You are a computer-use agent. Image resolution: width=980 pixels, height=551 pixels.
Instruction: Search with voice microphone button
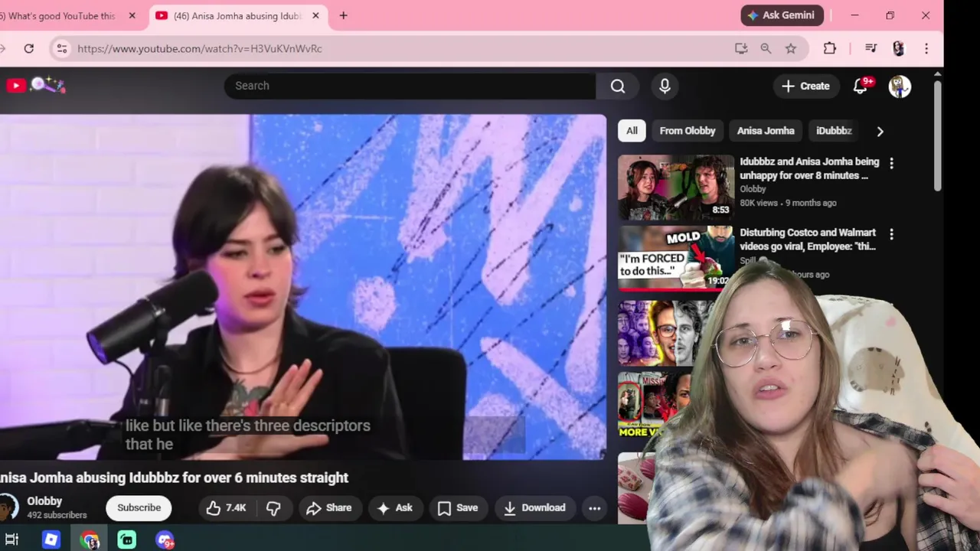pyautogui.click(x=665, y=86)
